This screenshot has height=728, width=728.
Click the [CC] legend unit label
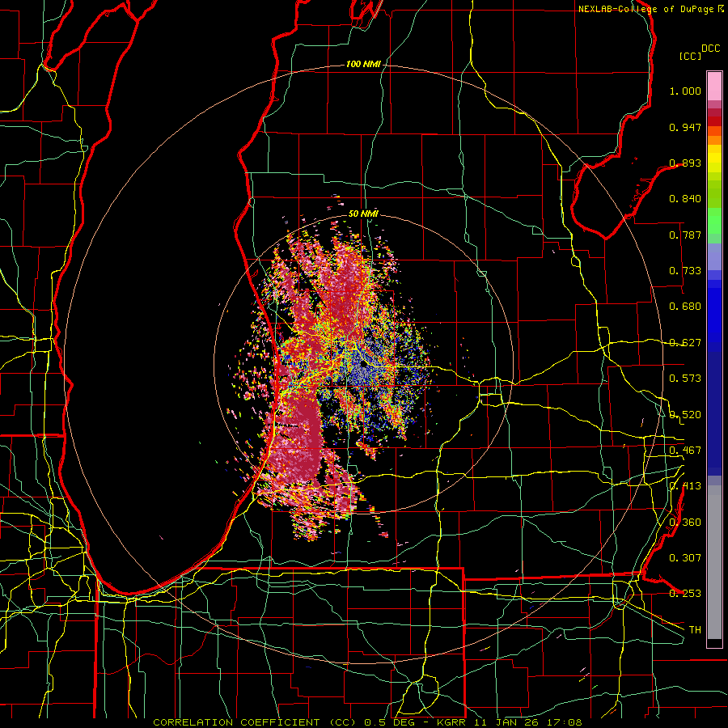[691, 56]
